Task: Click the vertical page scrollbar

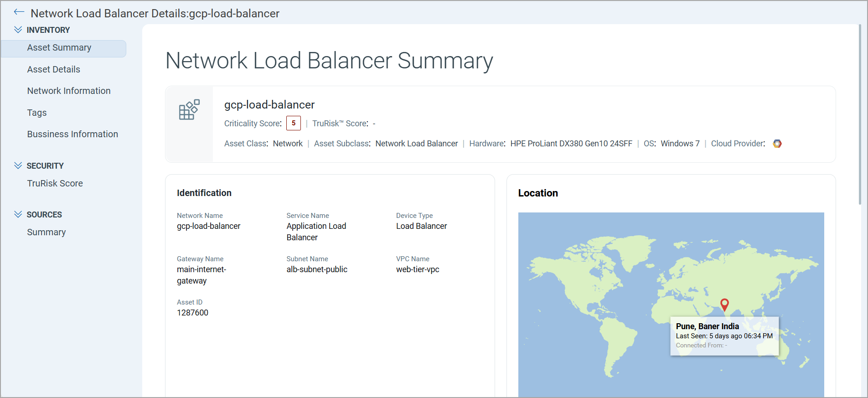Action: pos(860,114)
